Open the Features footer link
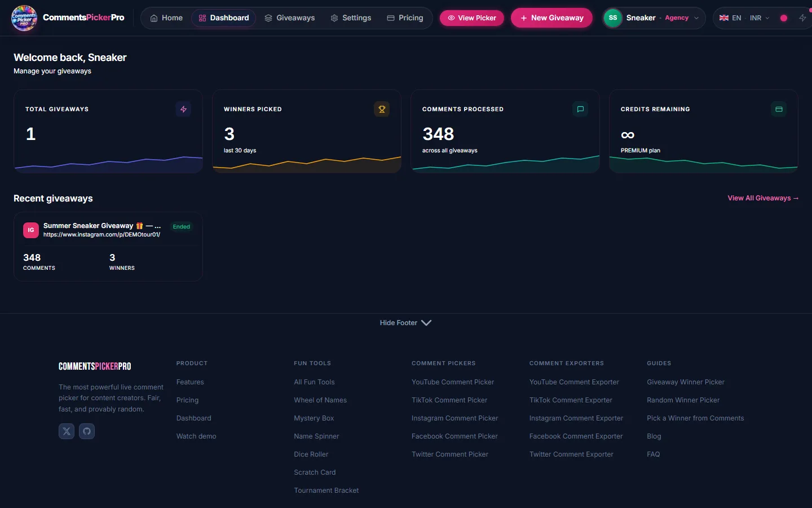The image size is (812, 508). pos(190,382)
